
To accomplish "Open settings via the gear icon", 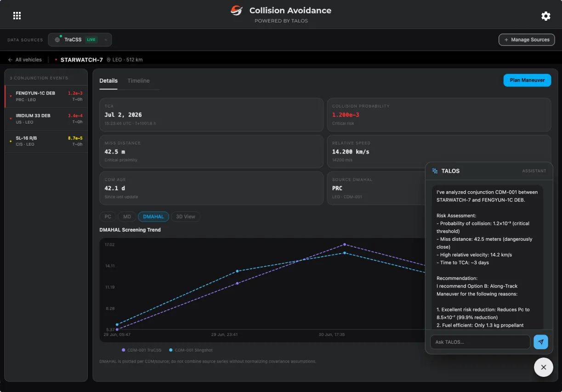I will pos(545,16).
